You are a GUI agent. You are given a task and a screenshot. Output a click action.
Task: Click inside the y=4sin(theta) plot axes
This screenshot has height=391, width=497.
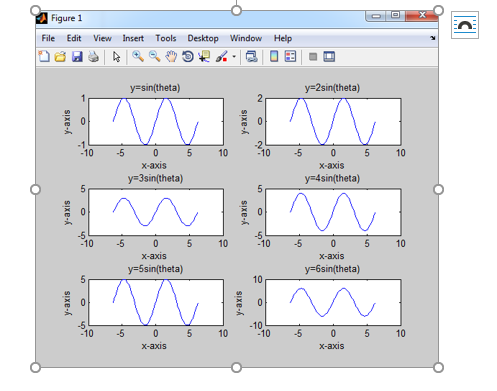[333, 212]
